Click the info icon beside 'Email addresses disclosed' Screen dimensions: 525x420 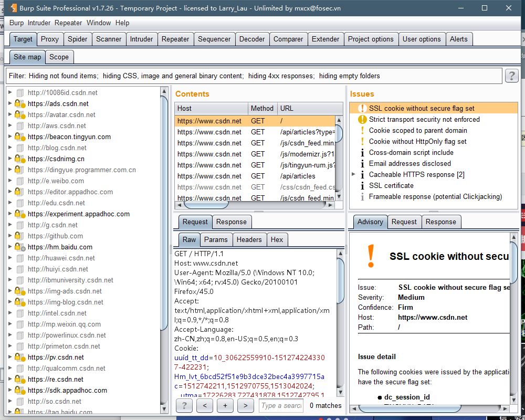pyautogui.click(x=362, y=163)
